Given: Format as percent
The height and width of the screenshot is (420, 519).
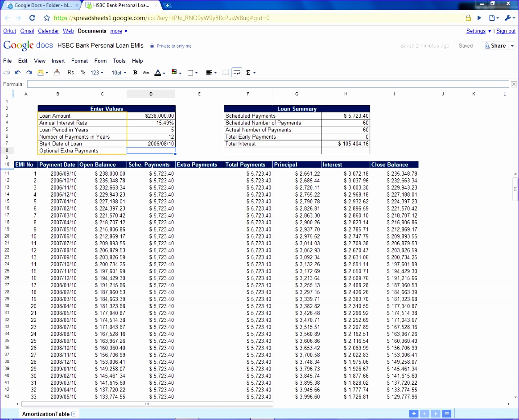Looking at the screenshot, I should coord(83,73).
